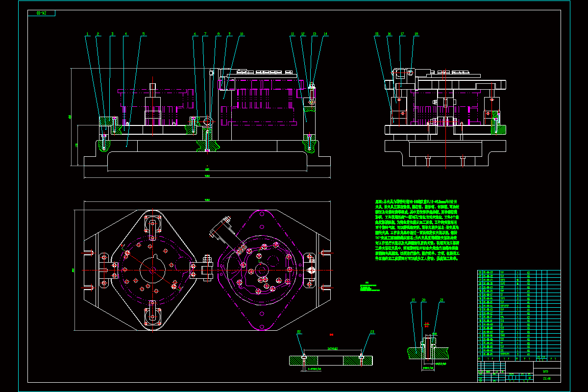The height and width of the screenshot is (392, 588).
Task: Select part balloon number 9
Action: point(229,34)
